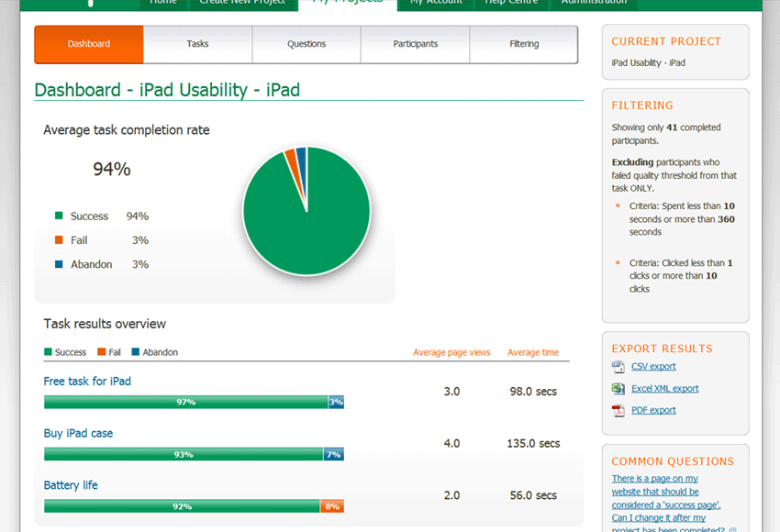
Task: Click the CURRENT PROJECT heading
Action: tap(666, 41)
